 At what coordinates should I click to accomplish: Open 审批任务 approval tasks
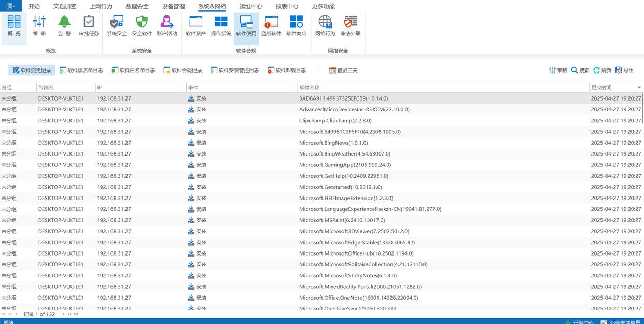tap(89, 25)
